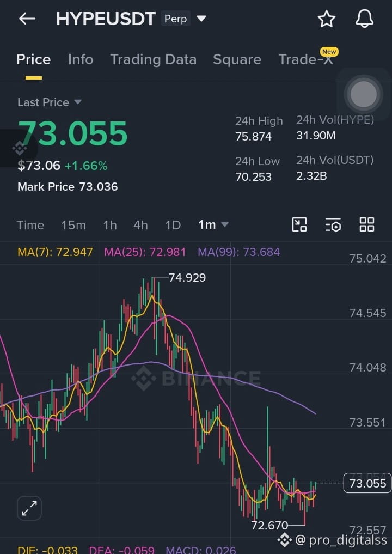Open the Trade-X tab

tap(306, 59)
